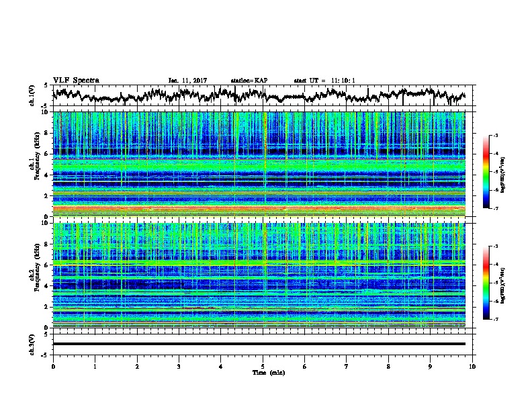532x411 pixels.
Task: Click the "9" tick on the time axis
Action: 430,367
